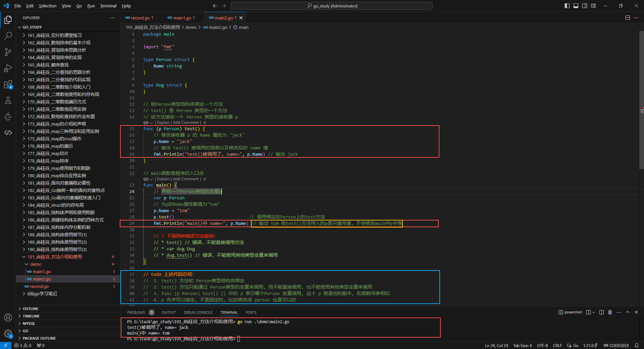The width and height of the screenshot is (644, 349).
Task: Kill the terminal with trash icon
Action: (610, 312)
